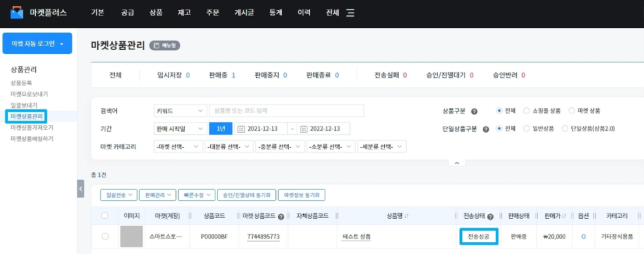This screenshot has height=254, width=644.
Task: Select 전체 radio for 단일상품구분
Action: coord(499,129)
